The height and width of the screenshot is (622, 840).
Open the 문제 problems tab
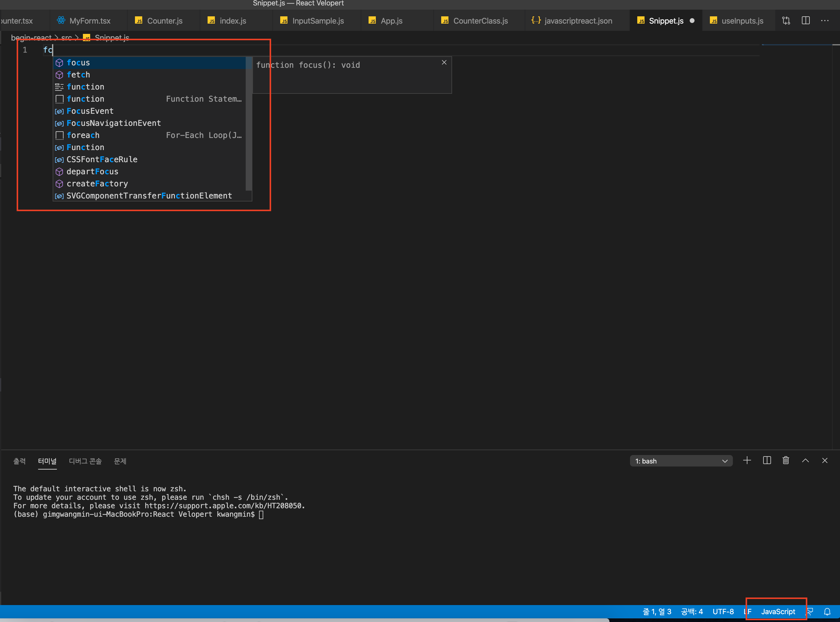click(120, 461)
